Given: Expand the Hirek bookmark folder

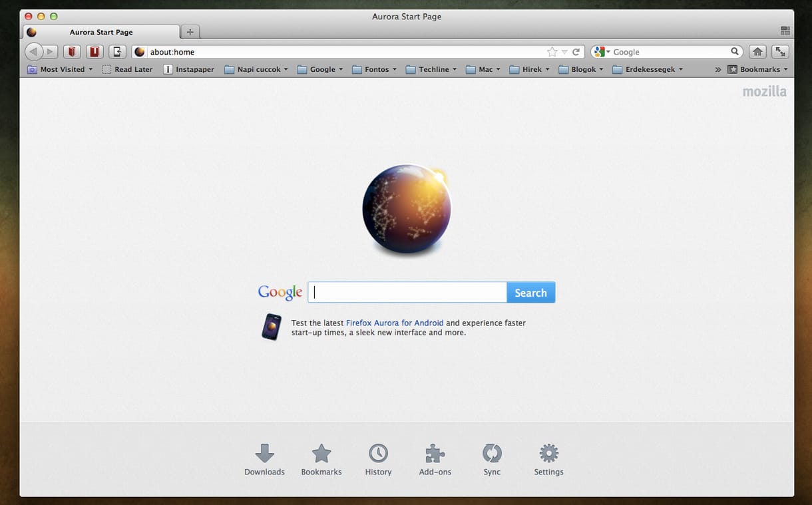Looking at the screenshot, I should click(x=530, y=69).
